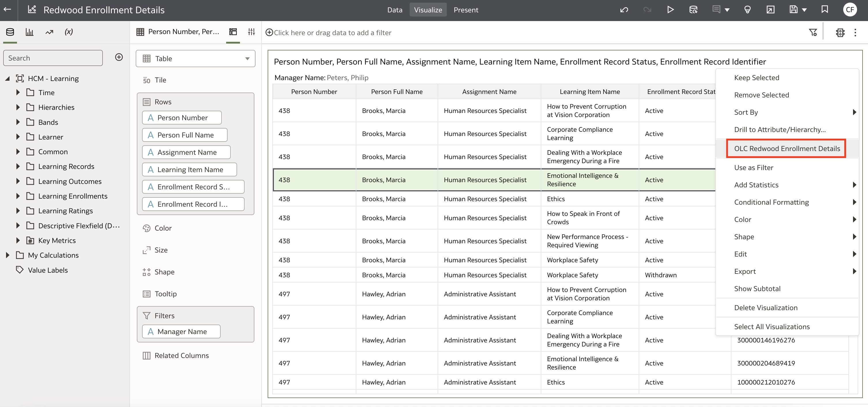This screenshot has width=868, height=407.
Task: Open Insights suggestions lightbulb
Action: point(748,10)
